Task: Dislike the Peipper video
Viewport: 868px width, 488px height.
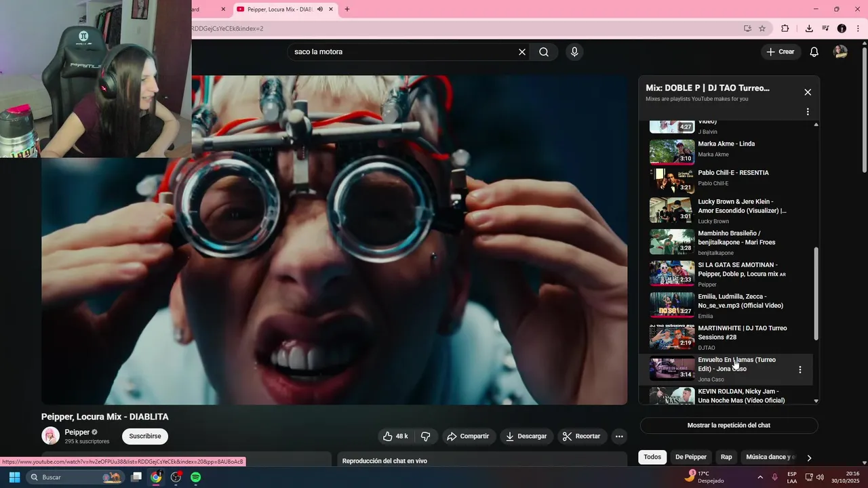Action: [x=426, y=436]
